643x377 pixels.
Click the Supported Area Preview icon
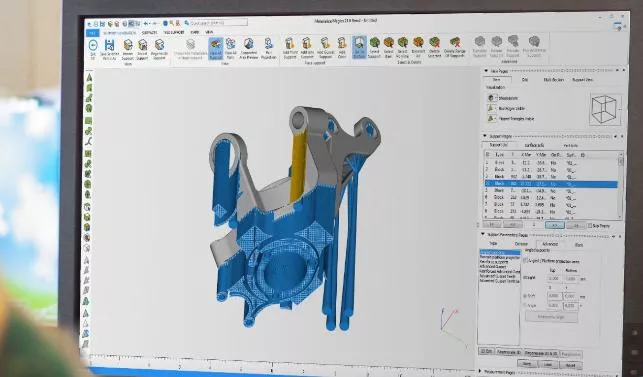pyautogui.click(x=249, y=49)
